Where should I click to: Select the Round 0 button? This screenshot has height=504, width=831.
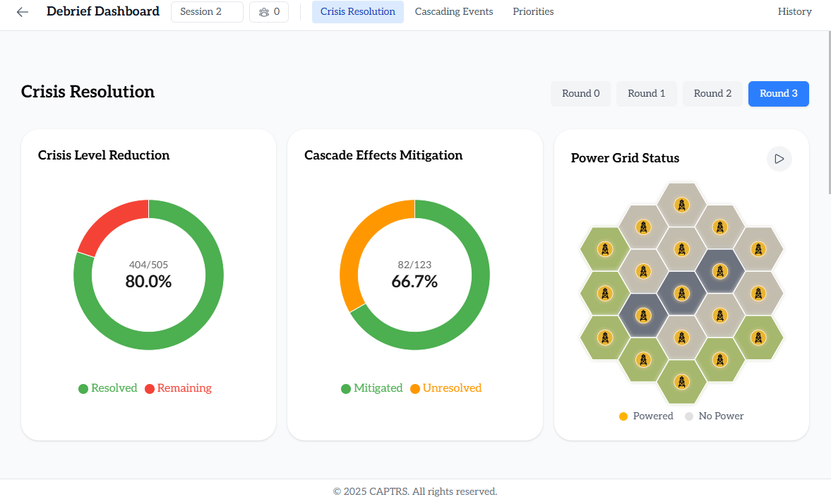tap(580, 94)
